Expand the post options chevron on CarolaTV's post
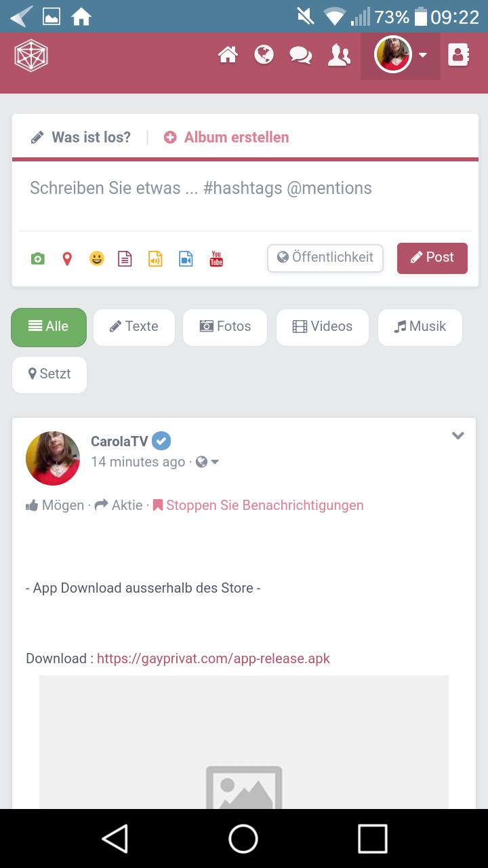 [458, 436]
